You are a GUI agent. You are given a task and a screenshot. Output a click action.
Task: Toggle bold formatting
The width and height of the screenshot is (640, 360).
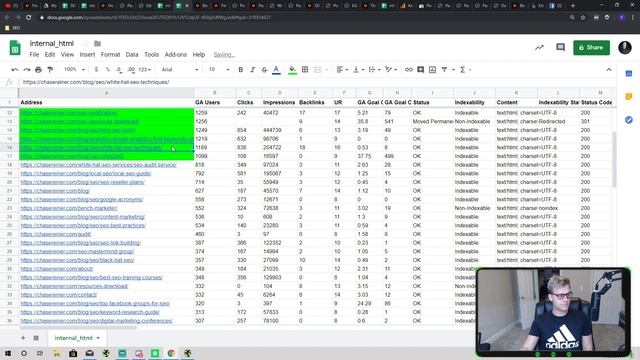pos(241,70)
